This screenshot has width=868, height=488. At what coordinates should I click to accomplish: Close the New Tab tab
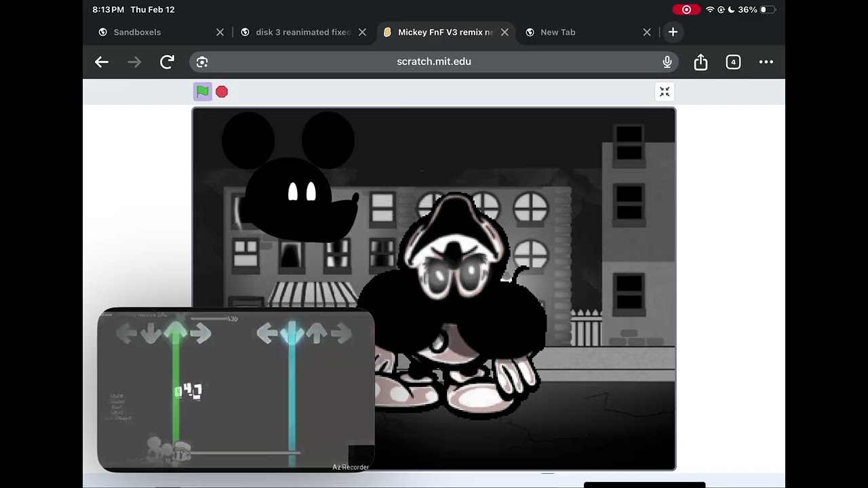pos(647,32)
